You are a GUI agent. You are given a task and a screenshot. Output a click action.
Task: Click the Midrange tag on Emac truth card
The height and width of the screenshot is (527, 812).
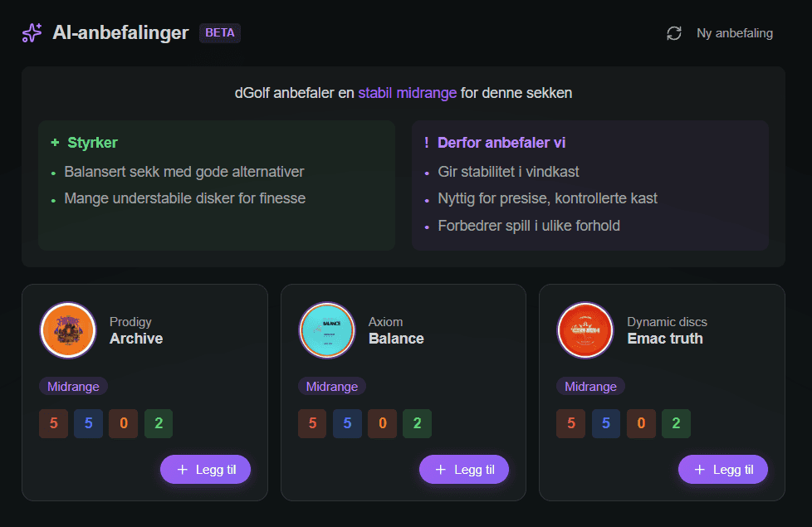[x=590, y=387]
